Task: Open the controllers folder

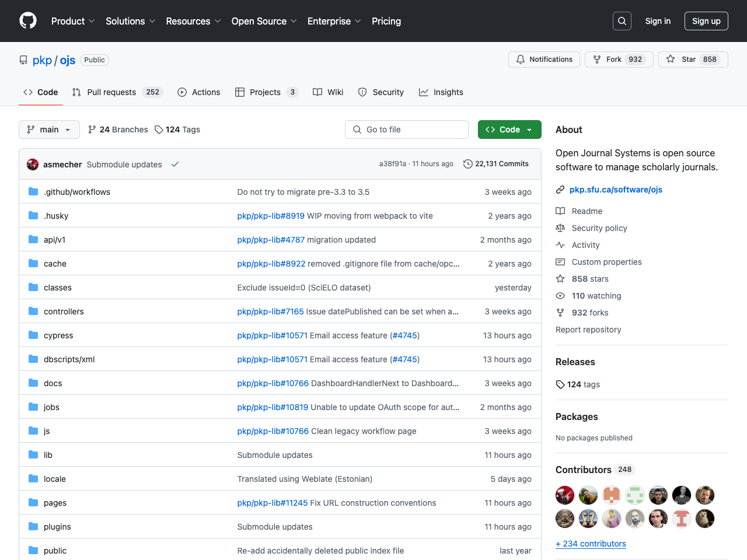Action: point(64,311)
